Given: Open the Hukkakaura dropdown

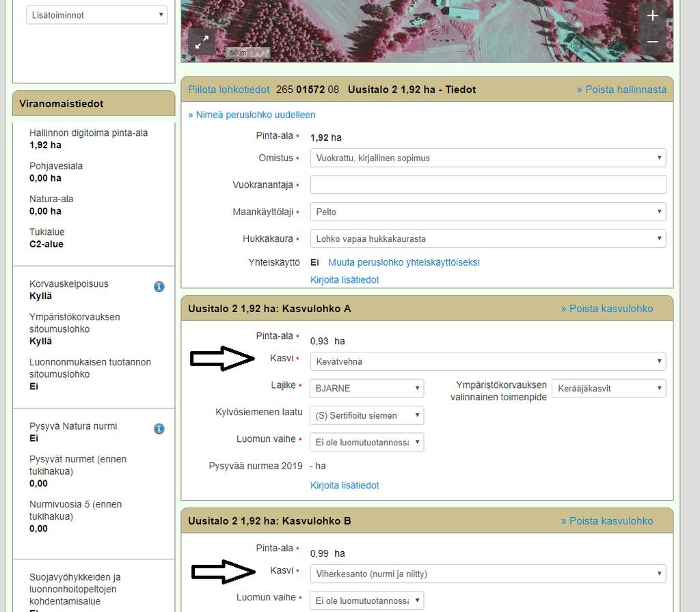Looking at the screenshot, I should [488, 238].
